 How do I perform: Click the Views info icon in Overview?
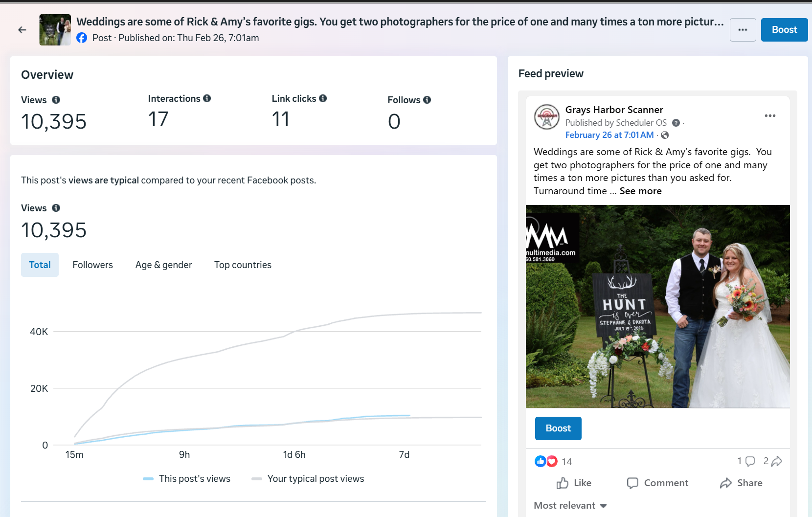tap(56, 100)
